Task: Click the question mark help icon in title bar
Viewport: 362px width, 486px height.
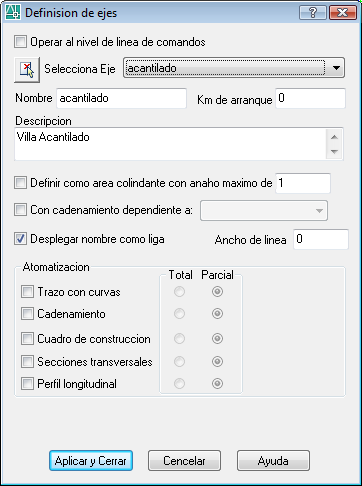Action: click(x=313, y=13)
